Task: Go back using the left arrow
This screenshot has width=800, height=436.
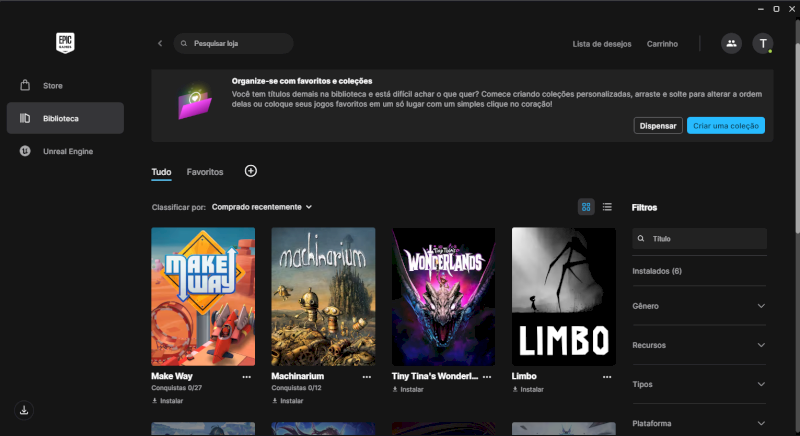Action: pyautogui.click(x=160, y=43)
